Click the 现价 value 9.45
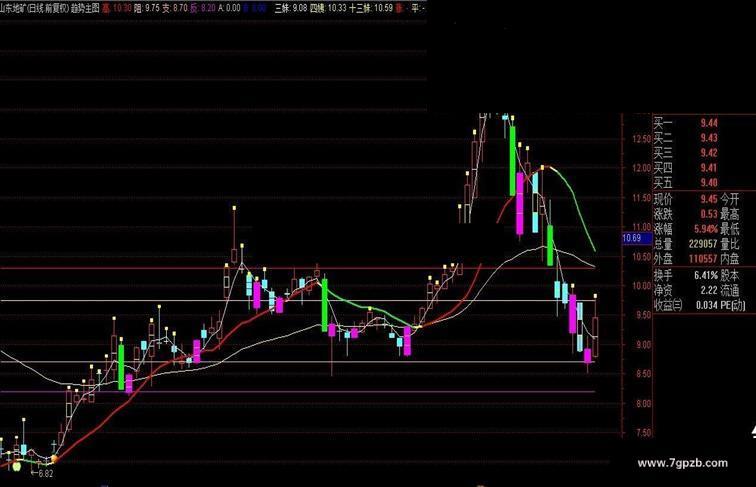 tap(709, 199)
